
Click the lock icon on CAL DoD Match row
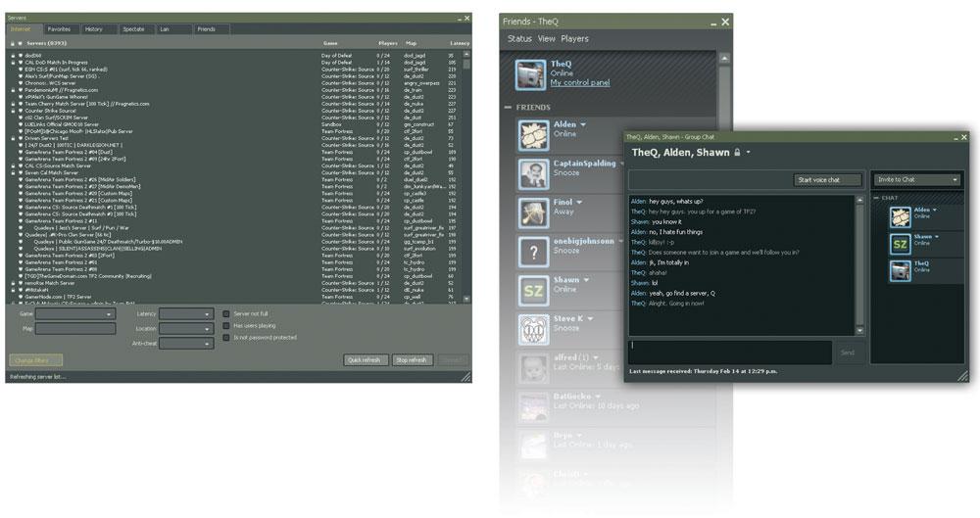(x=12, y=63)
